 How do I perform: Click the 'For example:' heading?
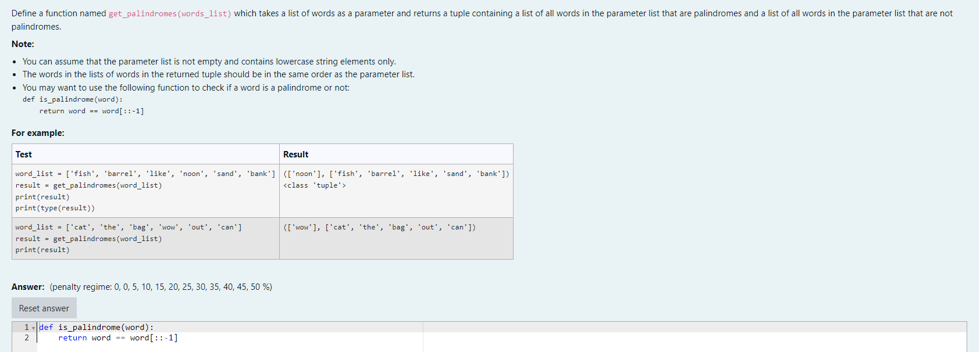tap(38, 133)
